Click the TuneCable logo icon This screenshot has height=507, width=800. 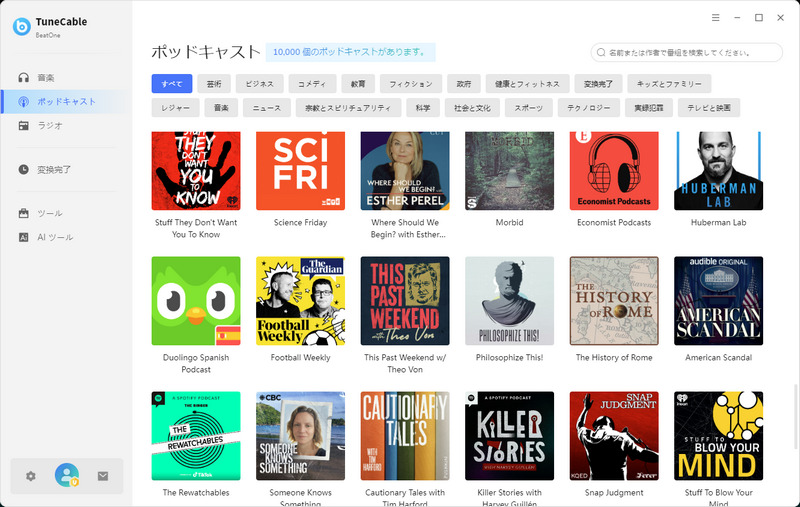point(21,27)
